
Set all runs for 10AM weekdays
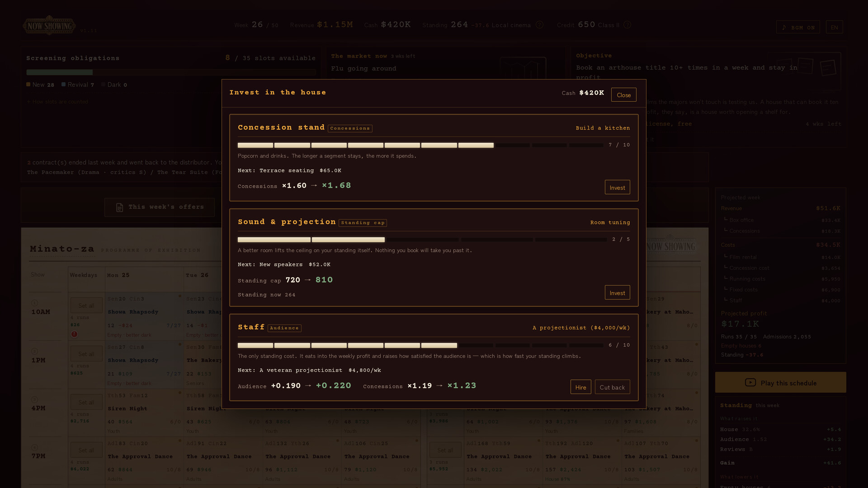tap(86, 305)
